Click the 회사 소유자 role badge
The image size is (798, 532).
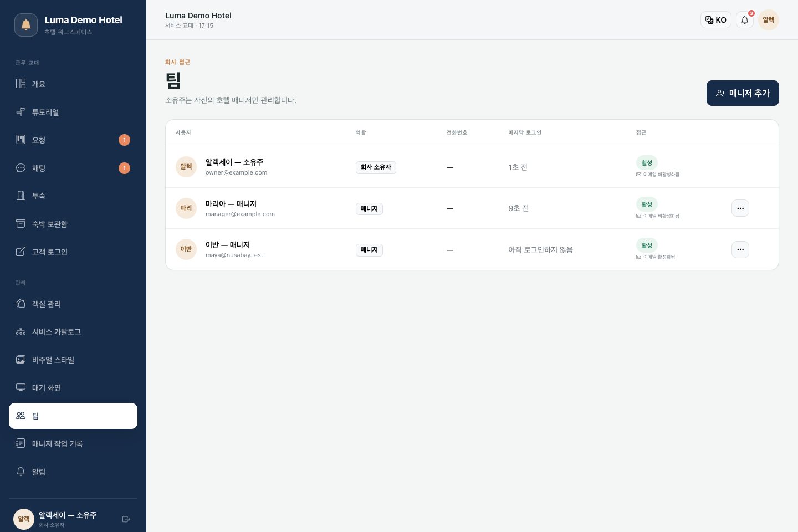376,167
